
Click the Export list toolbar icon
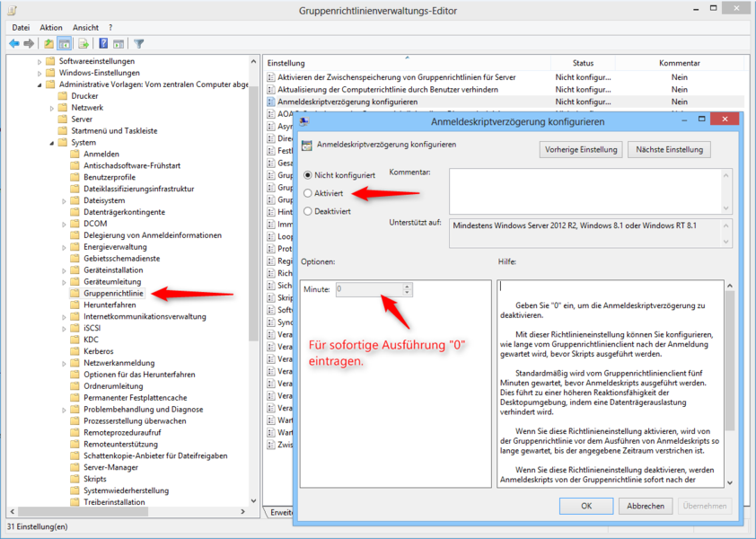[x=84, y=43]
